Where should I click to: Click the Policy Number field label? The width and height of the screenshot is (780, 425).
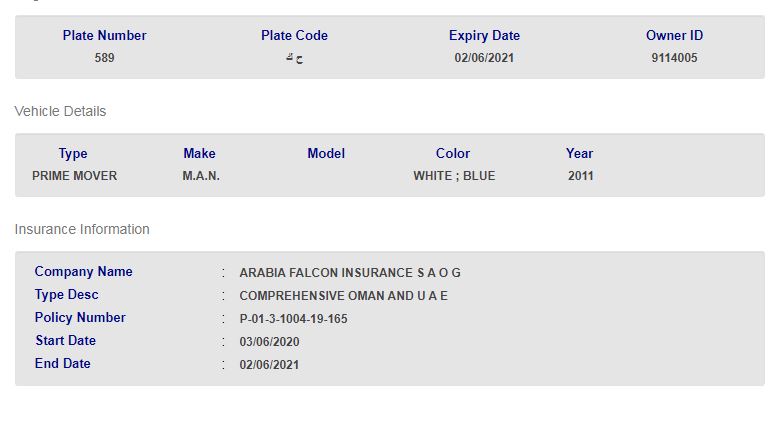coord(80,318)
